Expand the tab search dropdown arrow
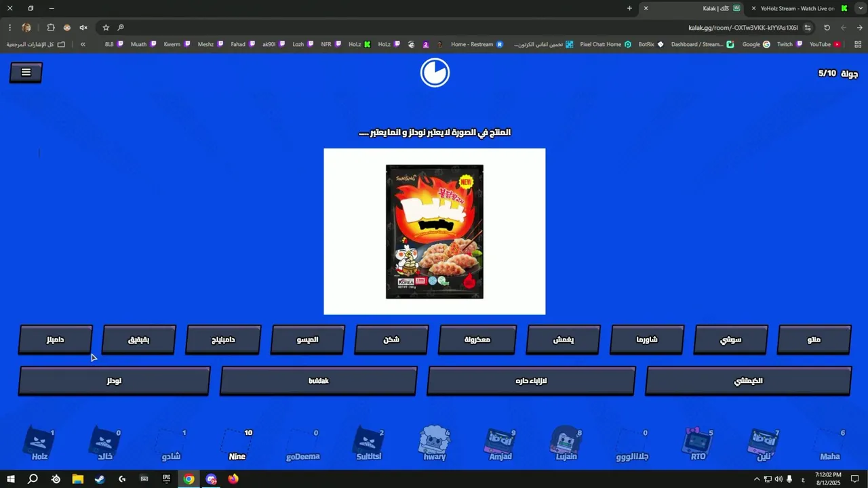This screenshot has height=488, width=868. (860, 8)
